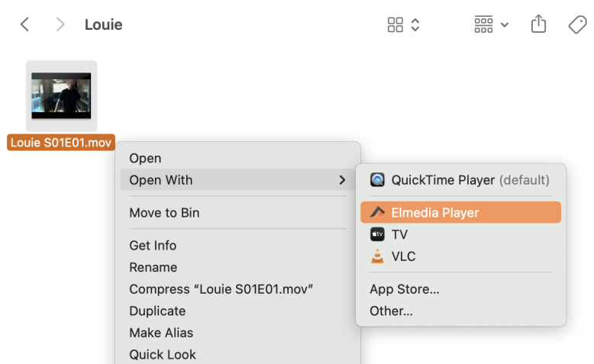
Task: Click the Elmedia Player app icon
Action: 377,212
